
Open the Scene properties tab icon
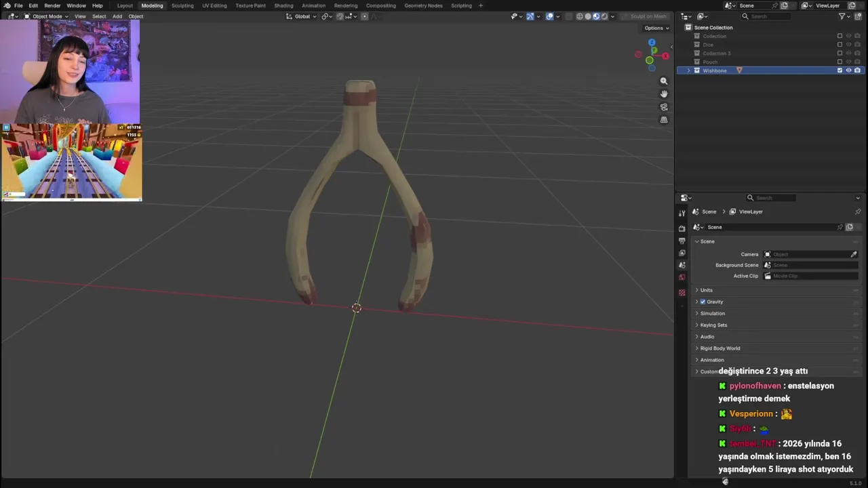click(682, 265)
